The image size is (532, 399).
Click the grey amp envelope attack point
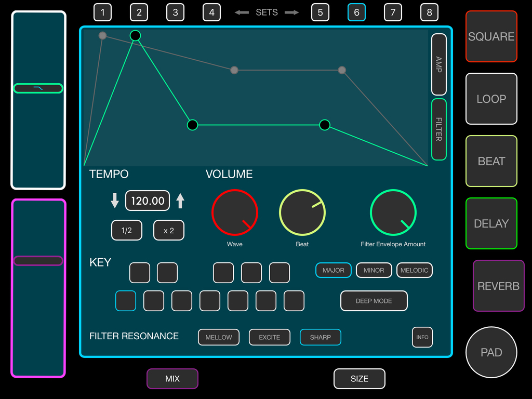pyautogui.click(x=102, y=35)
